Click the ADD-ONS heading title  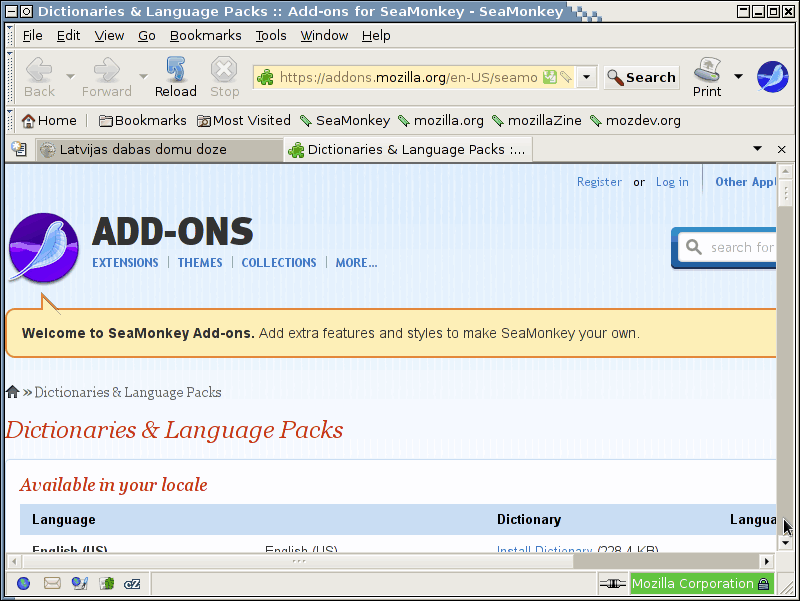[172, 232]
